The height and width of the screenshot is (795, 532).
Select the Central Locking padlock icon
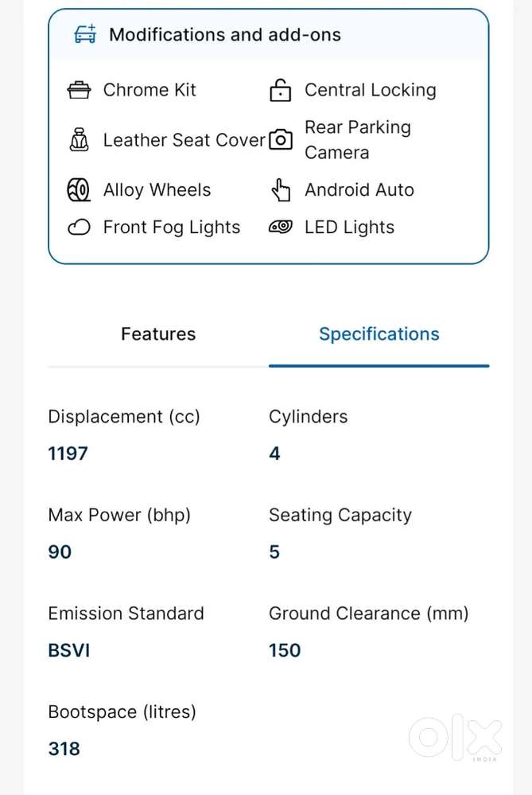(x=281, y=90)
